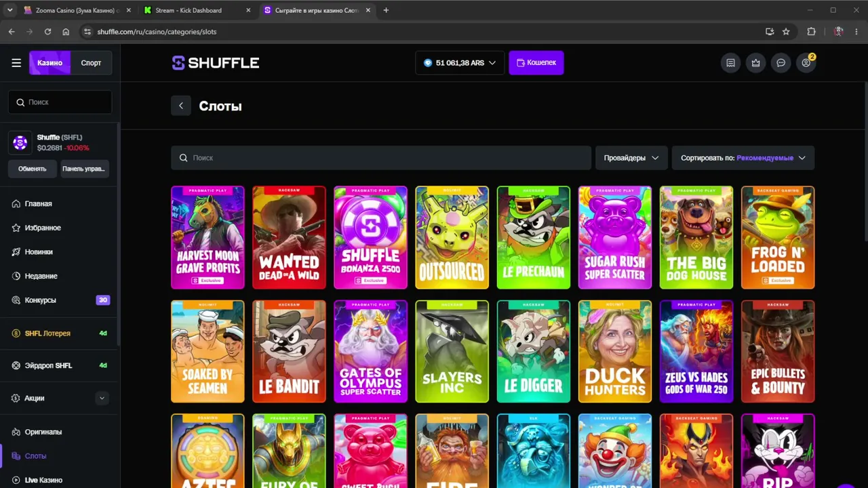Viewport: 868px width, 488px height.
Task: Click the browser back arrow
Action: pos(12,32)
